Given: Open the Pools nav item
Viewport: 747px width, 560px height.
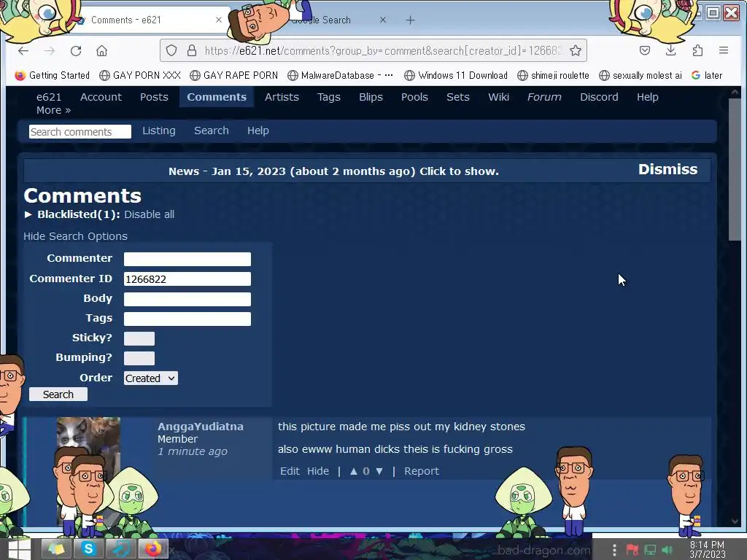Looking at the screenshot, I should pos(414,97).
